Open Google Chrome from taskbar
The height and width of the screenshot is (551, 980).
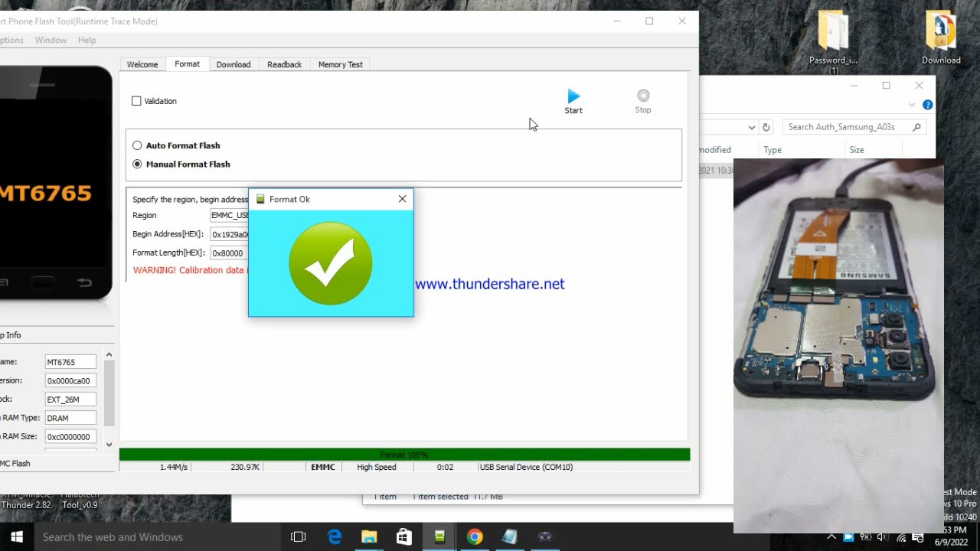pos(475,537)
